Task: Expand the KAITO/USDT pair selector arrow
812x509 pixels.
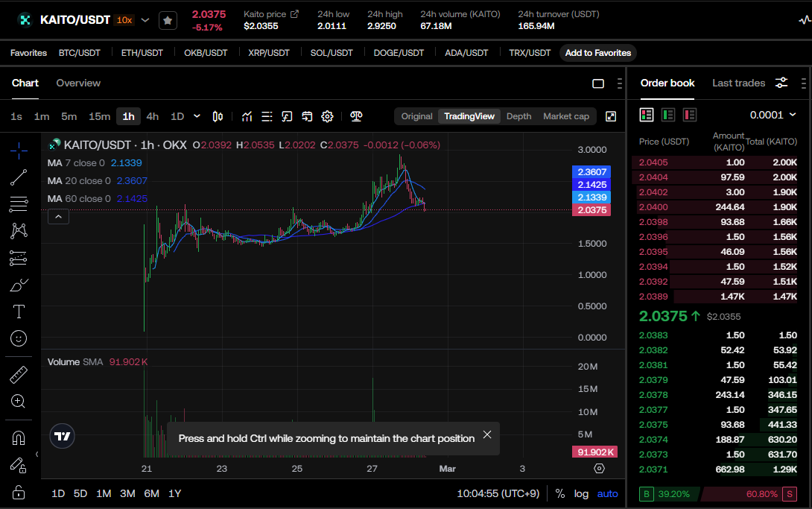Action: 145,20
